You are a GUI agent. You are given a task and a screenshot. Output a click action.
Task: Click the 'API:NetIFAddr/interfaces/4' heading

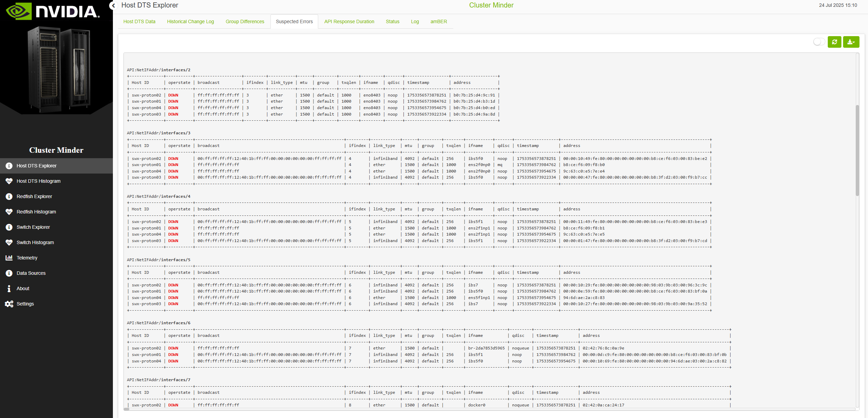click(159, 196)
